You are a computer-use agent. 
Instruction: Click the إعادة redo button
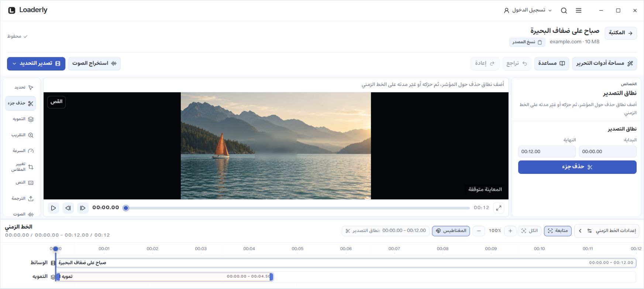coord(485,63)
